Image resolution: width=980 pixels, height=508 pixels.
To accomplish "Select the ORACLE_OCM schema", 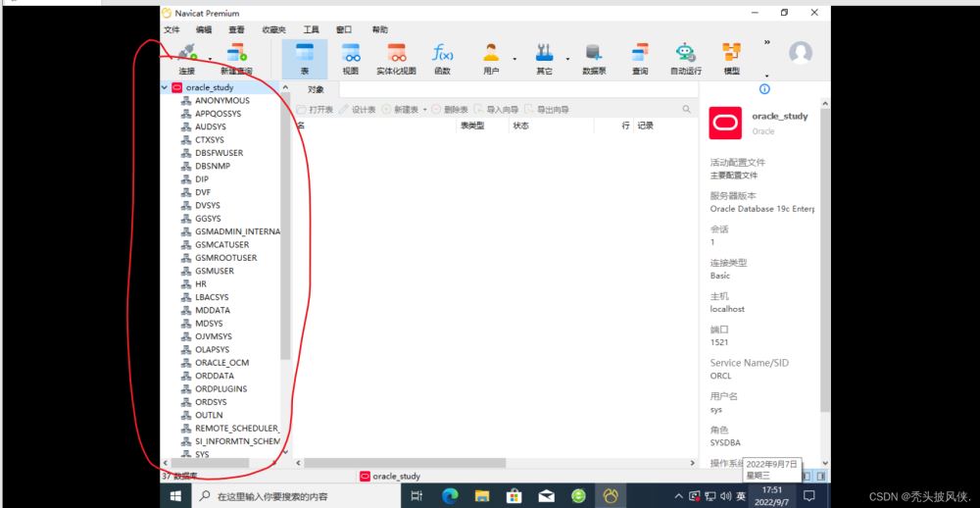I will [223, 363].
